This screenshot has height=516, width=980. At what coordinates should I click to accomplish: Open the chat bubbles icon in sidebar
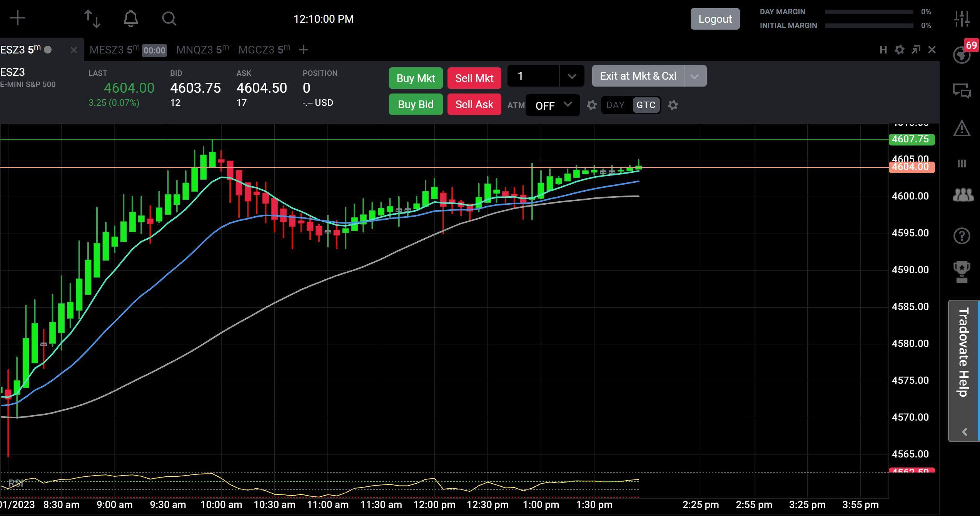pyautogui.click(x=962, y=91)
